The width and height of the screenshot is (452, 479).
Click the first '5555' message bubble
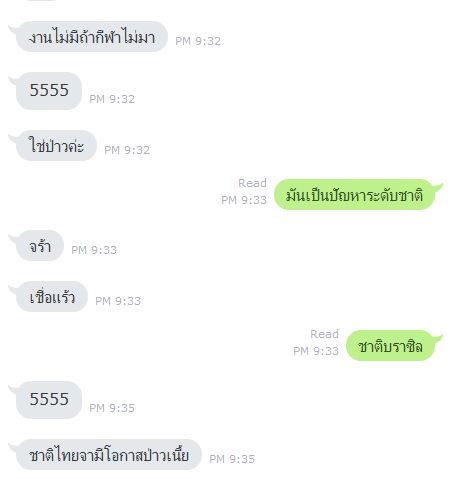[x=49, y=91]
